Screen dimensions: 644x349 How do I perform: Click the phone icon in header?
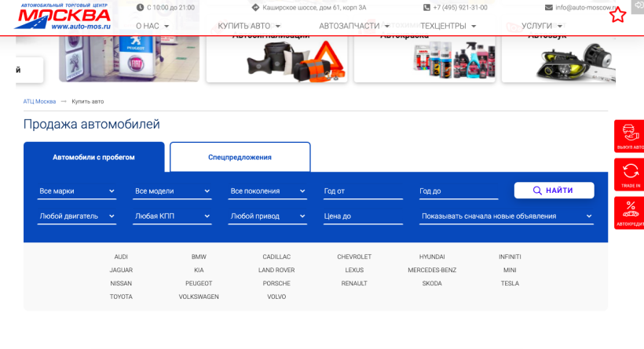pos(426,7)
